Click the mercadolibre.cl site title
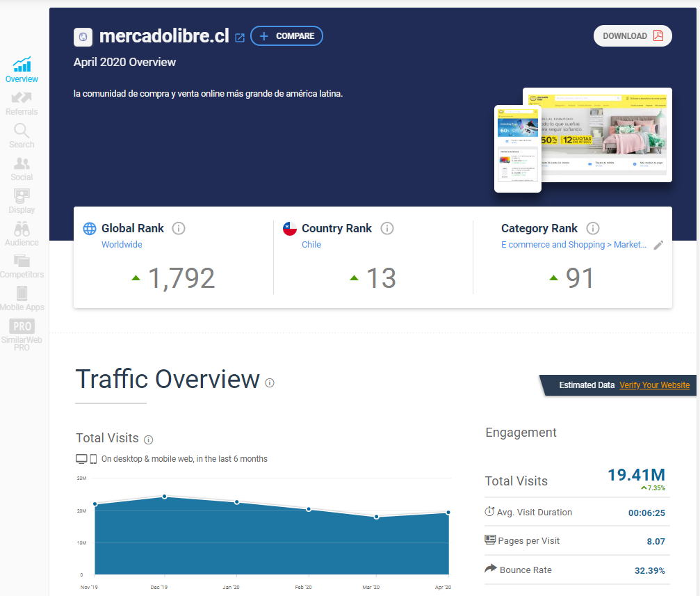700x596 pixels. [164, 36]
